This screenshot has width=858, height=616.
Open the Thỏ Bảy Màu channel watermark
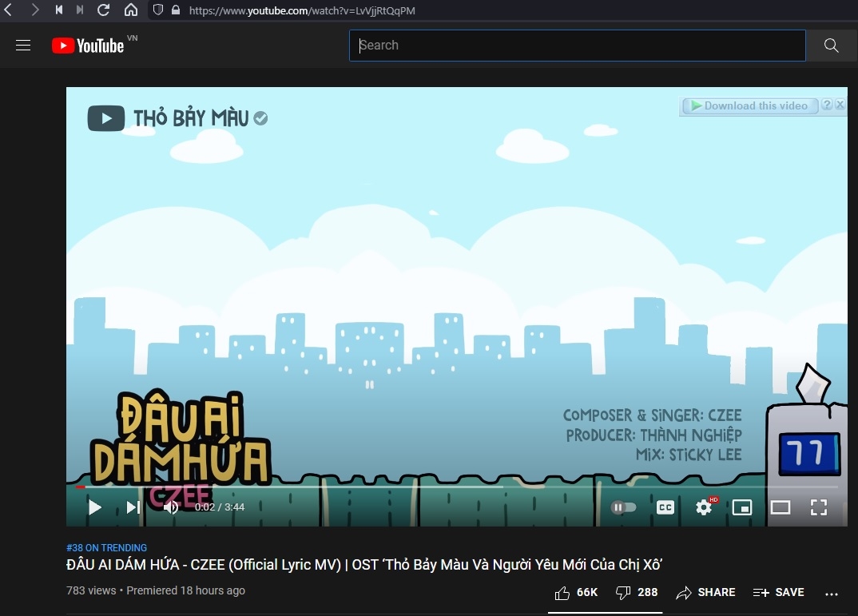coord(177,118)
